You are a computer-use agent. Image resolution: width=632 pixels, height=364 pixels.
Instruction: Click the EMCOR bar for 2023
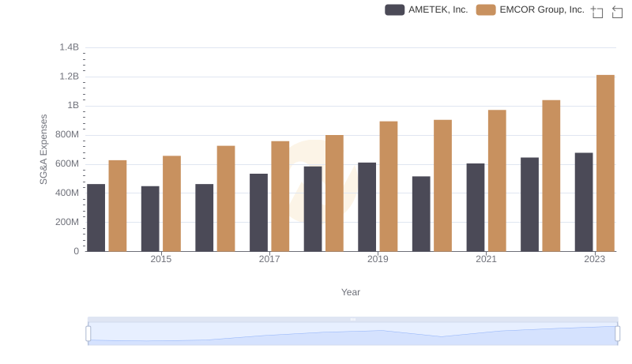605,163
